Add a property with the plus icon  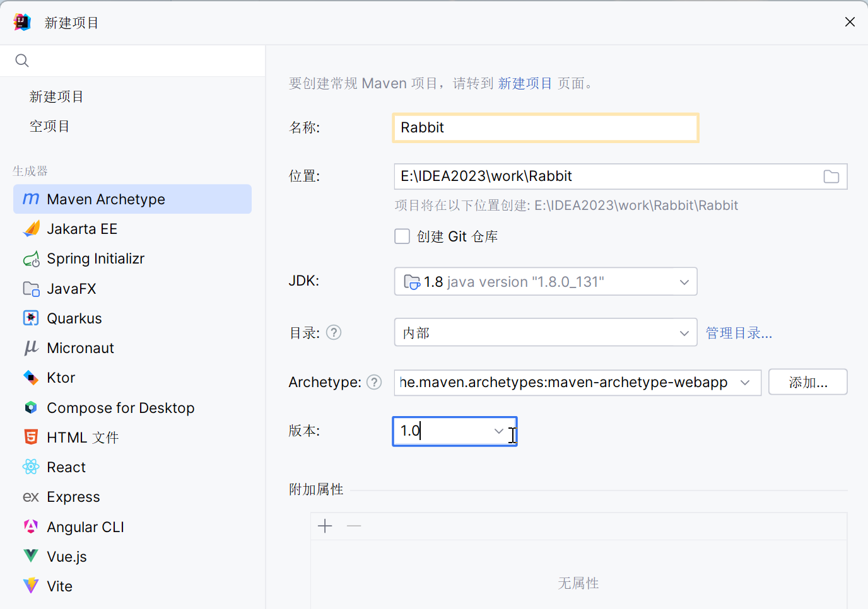(x=325, y=526)
